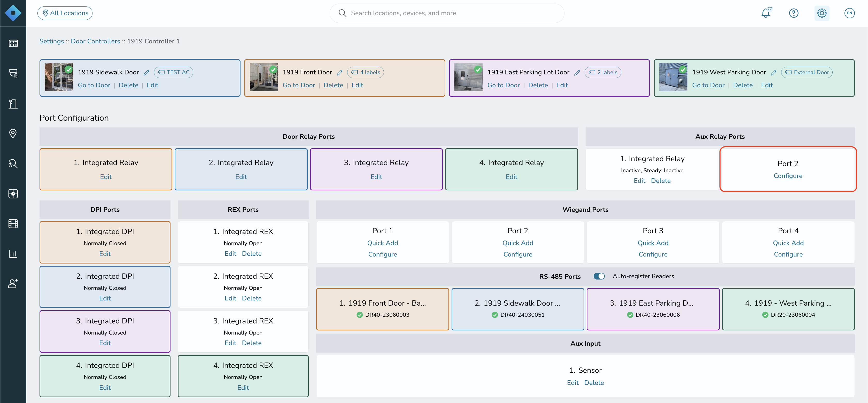Screen dimensions: 868x403
Task: Expand the 4 labels tag on Front Door
Action: click(x=365, y=72)
